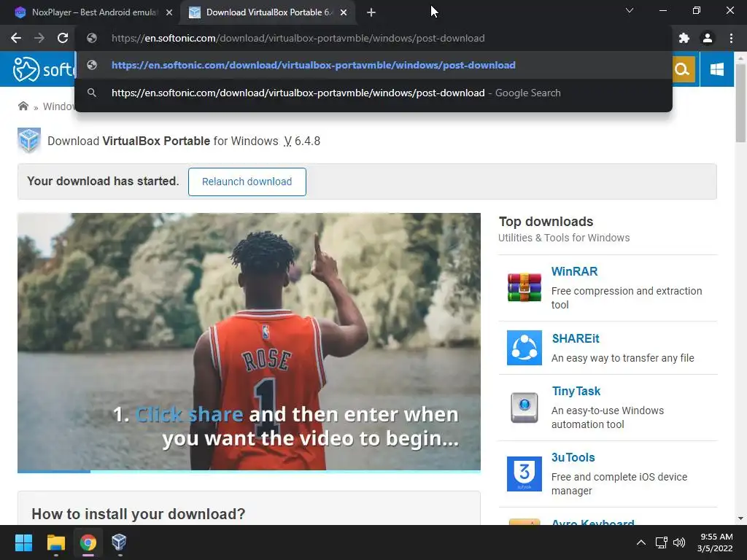Click 'An easy way to transfer any file' text
The width and height of the screenshot is (747, 560).
tap(623, 358)
